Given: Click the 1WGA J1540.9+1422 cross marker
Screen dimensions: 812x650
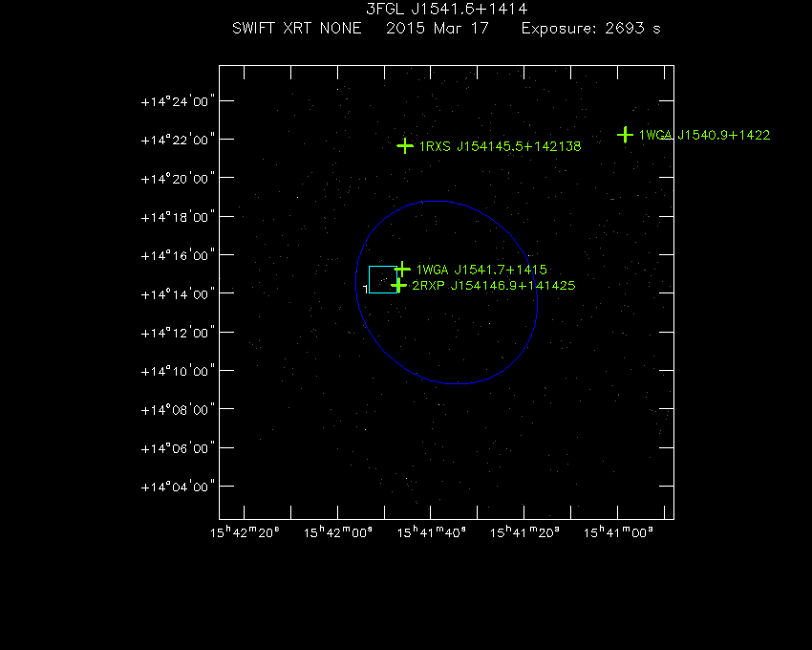Looking at the screenshot, I should (x=625, y=135).
